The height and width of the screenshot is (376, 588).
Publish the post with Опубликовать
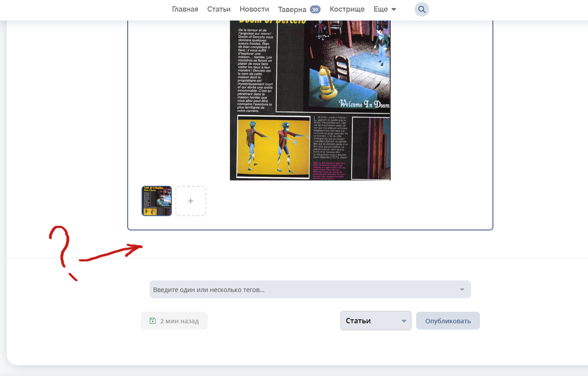pyautogui.click(x=448, y=321)
